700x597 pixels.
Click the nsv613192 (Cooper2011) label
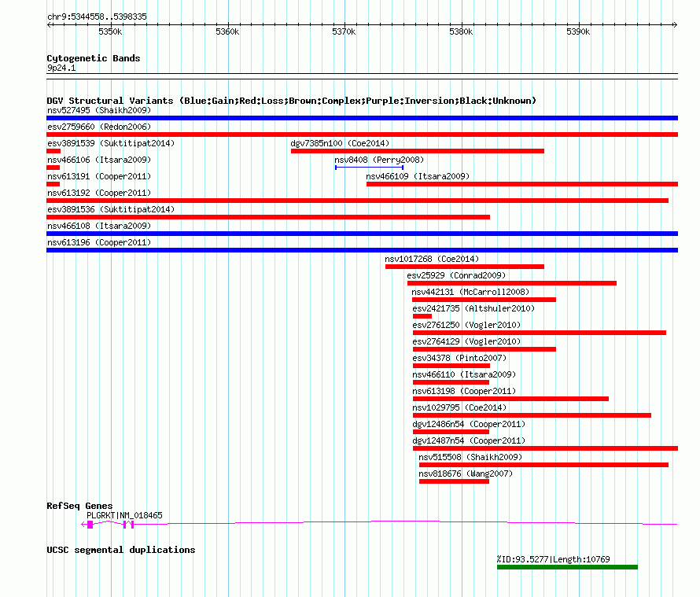[99, 193]
